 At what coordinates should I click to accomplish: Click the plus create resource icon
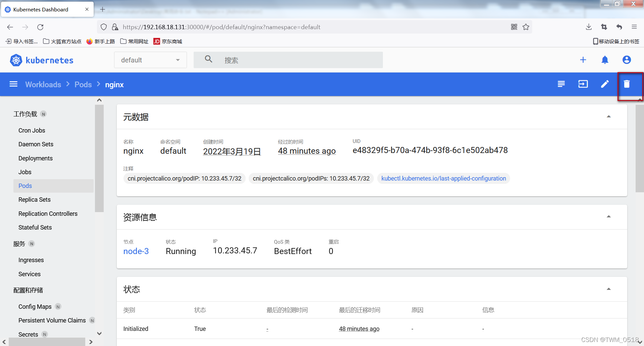tap(583, 60)
